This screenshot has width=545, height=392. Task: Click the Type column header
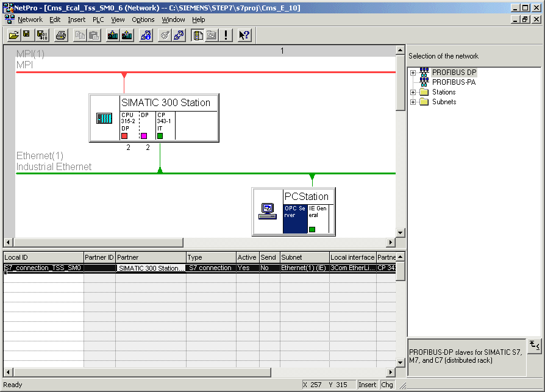211,257
